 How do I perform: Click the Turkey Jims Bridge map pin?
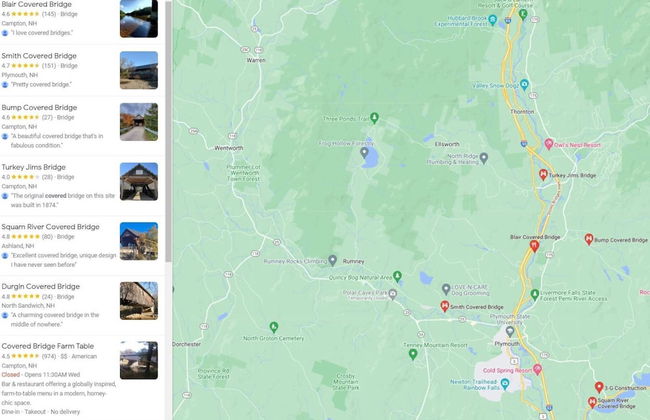coord(543,175)
